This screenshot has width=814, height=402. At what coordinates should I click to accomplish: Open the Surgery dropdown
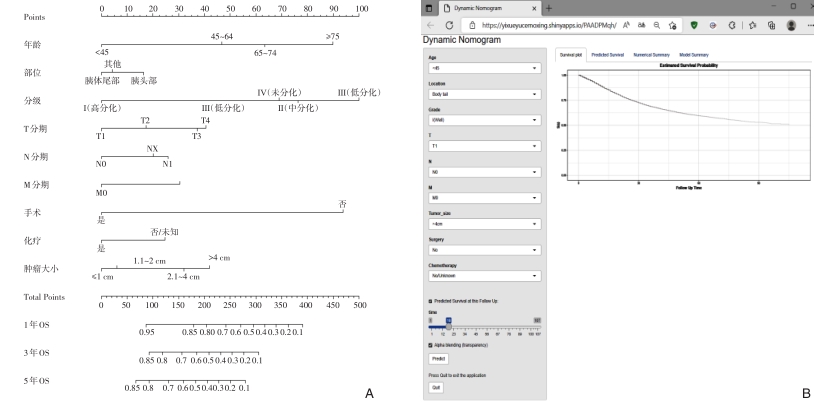coord(482,249)
